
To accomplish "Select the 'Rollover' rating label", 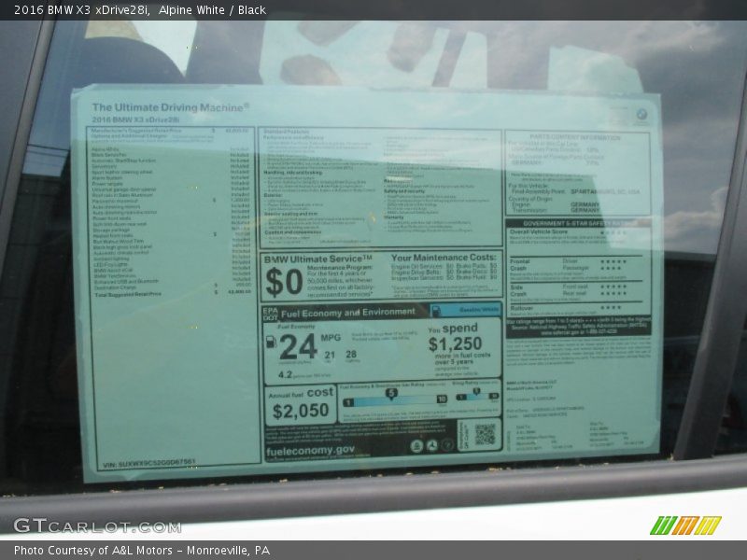I will point(522,308).
